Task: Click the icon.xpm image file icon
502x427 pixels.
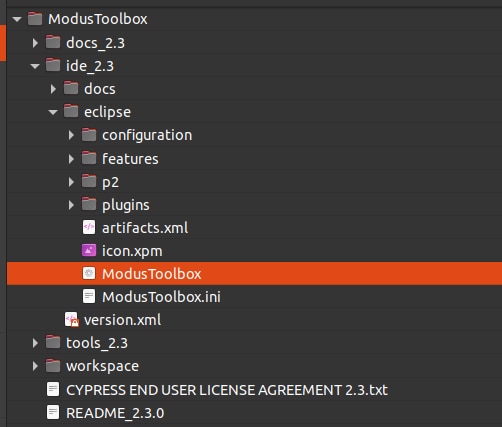Action: (x=89, y=251)
